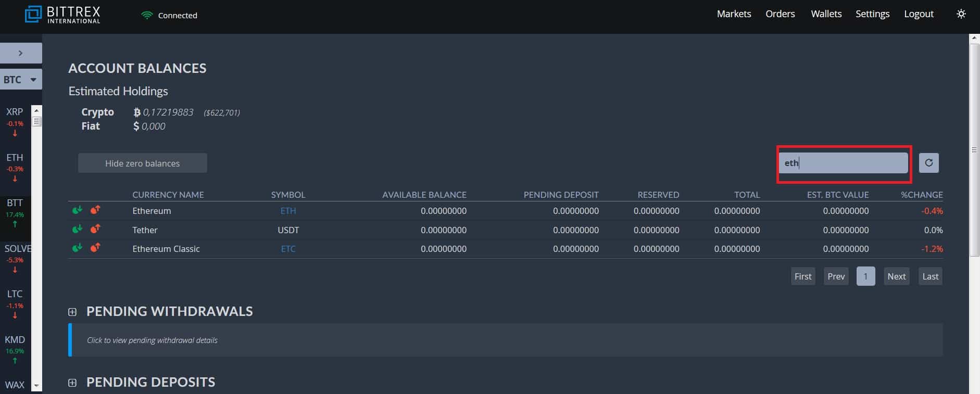The height and width of the screenshot is (394, 980).
Task: Open Settings from top navigation
Action: pyautogui.click(x=872, y=14)
